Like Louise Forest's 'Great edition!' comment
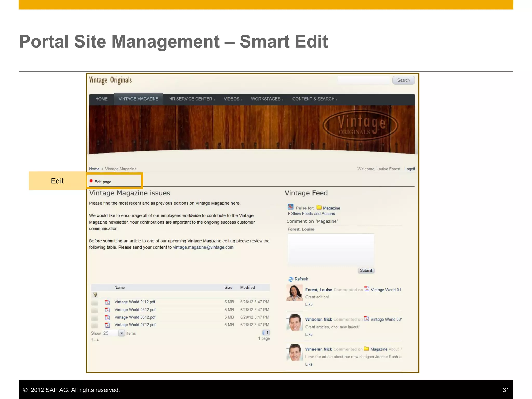Screen dimensions: 532x399 tap(309, 304)
